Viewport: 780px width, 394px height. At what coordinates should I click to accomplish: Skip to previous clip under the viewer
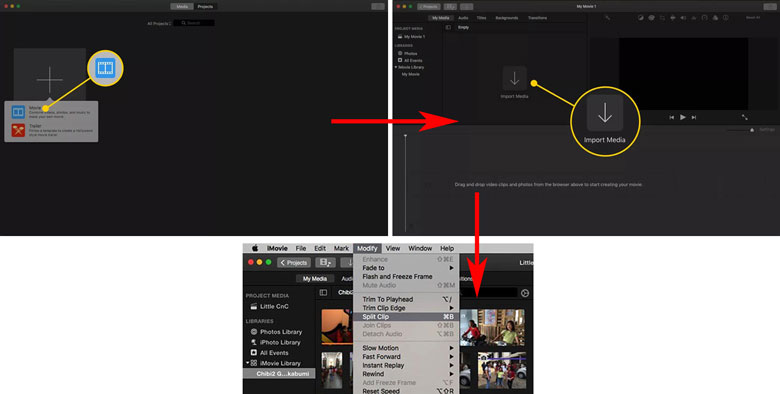671,117
